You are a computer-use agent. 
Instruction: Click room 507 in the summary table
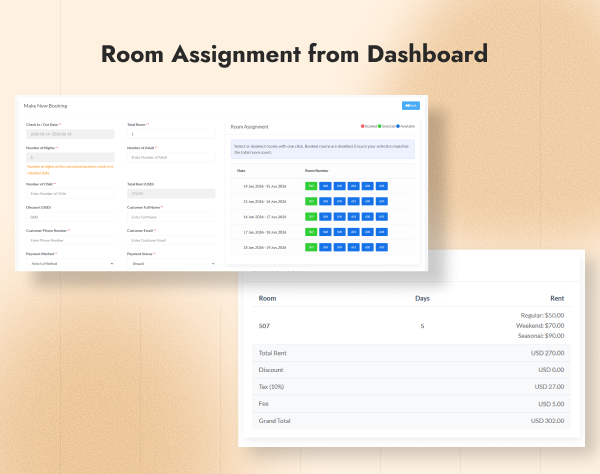pyautogui.click(x=264, y=326)
